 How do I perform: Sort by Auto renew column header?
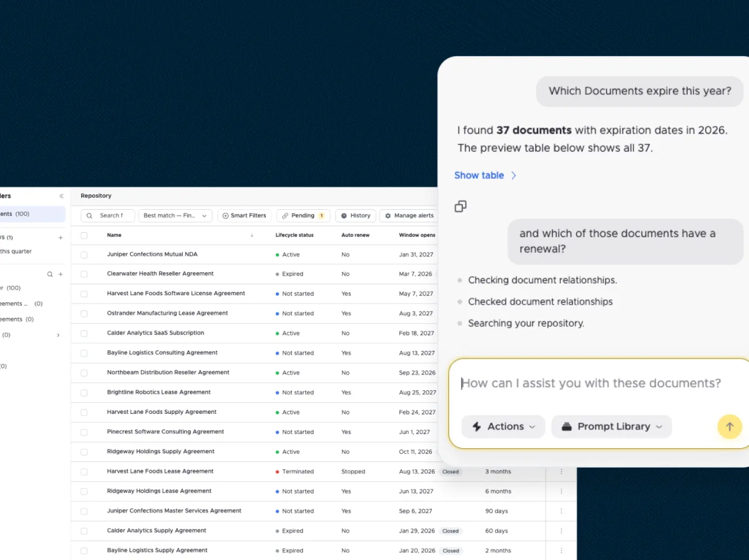[x=355, y=235]
